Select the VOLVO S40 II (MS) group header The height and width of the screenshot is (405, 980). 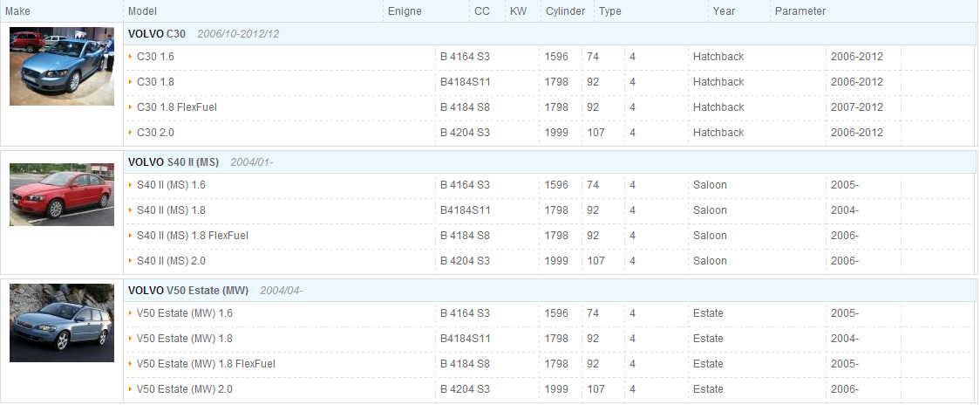click(549, 162)
